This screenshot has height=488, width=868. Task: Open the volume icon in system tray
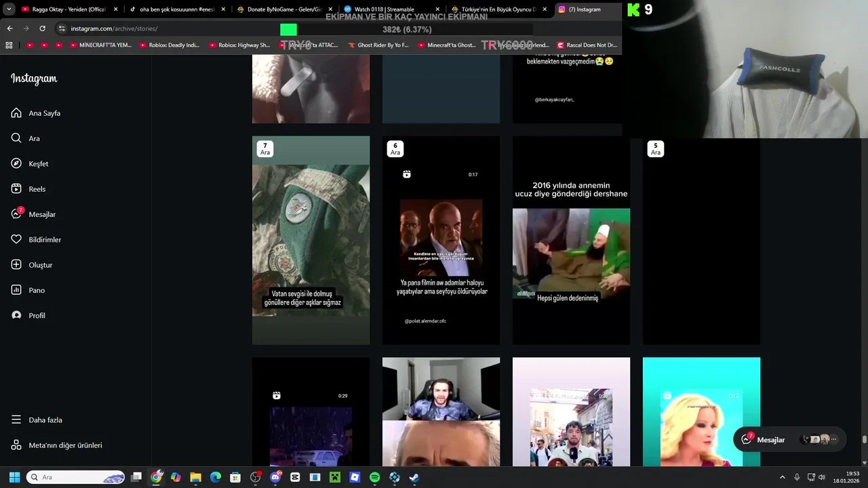click(x=821, y=477)
